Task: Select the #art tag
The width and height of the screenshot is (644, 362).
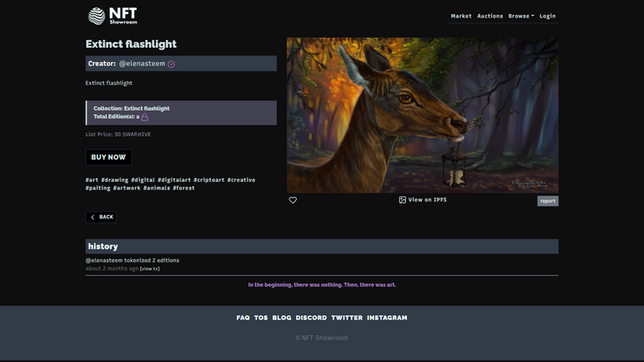Action: 92,180
